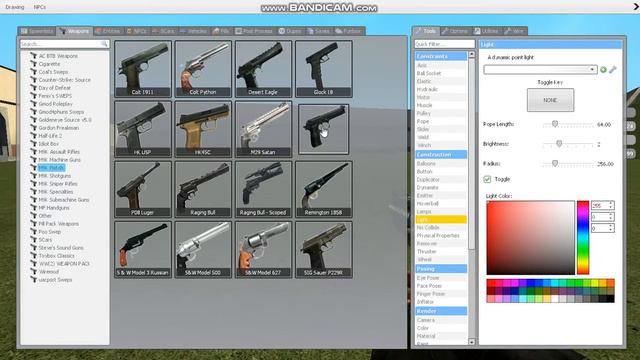Increase the red color value stepper
The image size is (640, 360).
point(611,203)
